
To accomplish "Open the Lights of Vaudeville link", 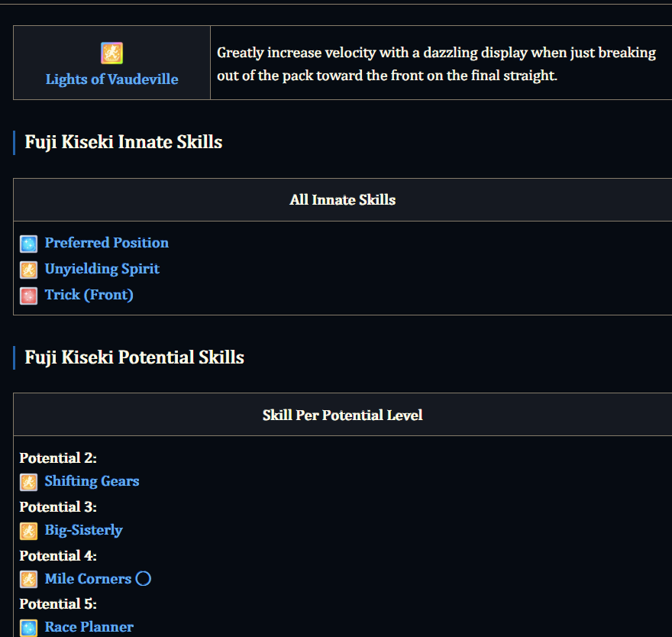I will 111,79.
